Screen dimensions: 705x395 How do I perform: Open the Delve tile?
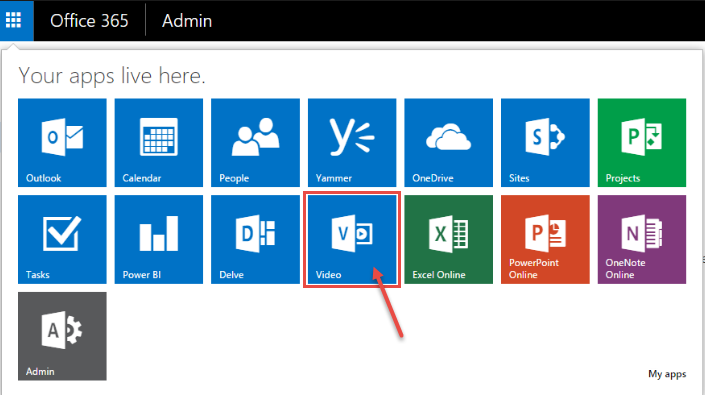255,239
